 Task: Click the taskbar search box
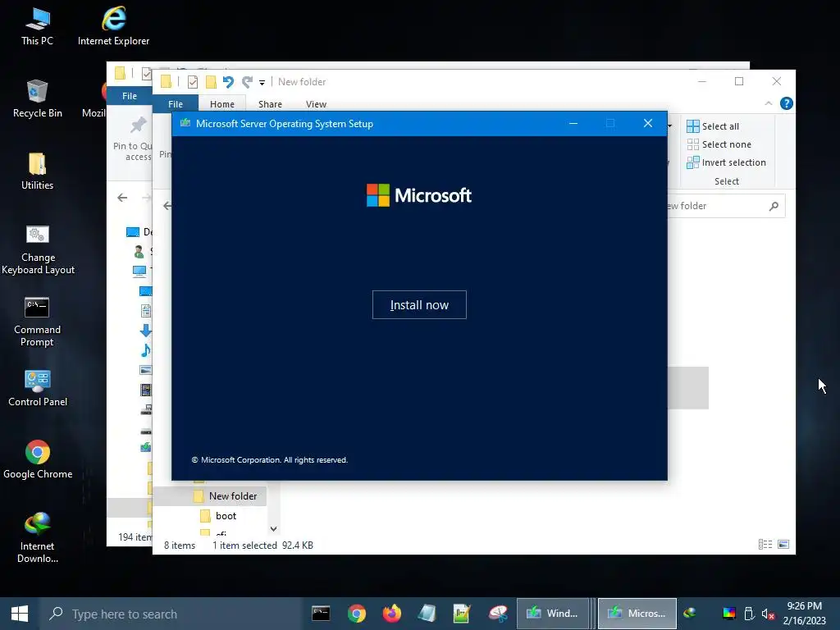(171, 614)
